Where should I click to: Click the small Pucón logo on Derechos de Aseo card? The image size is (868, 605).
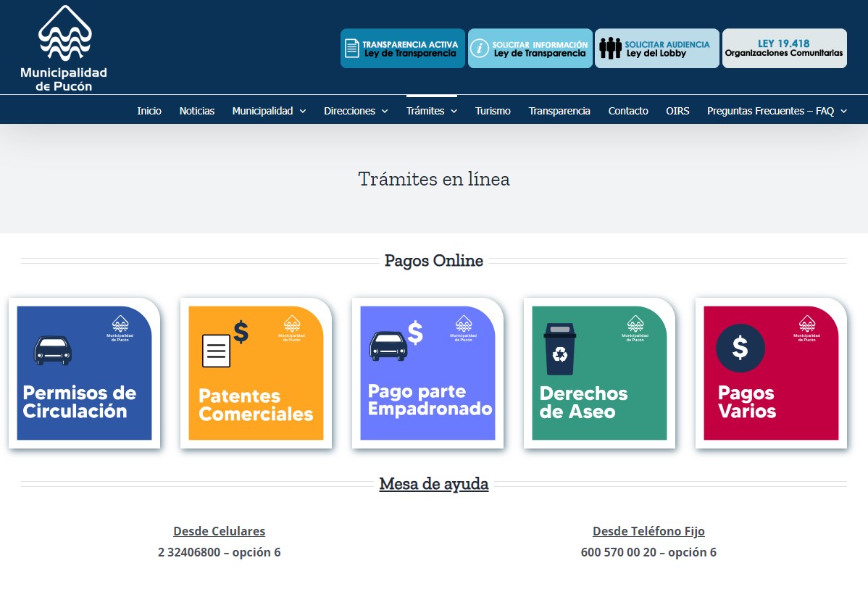pos(635,327)
